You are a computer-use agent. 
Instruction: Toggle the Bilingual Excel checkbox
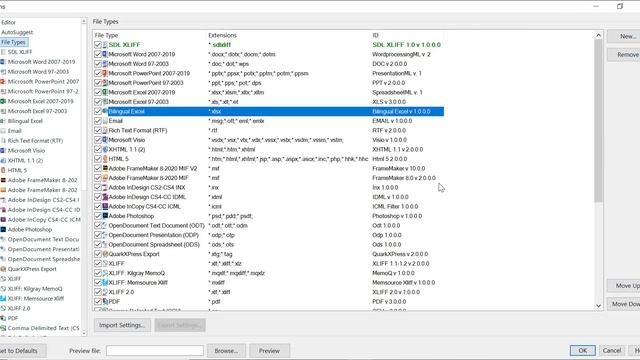[98, 111]
